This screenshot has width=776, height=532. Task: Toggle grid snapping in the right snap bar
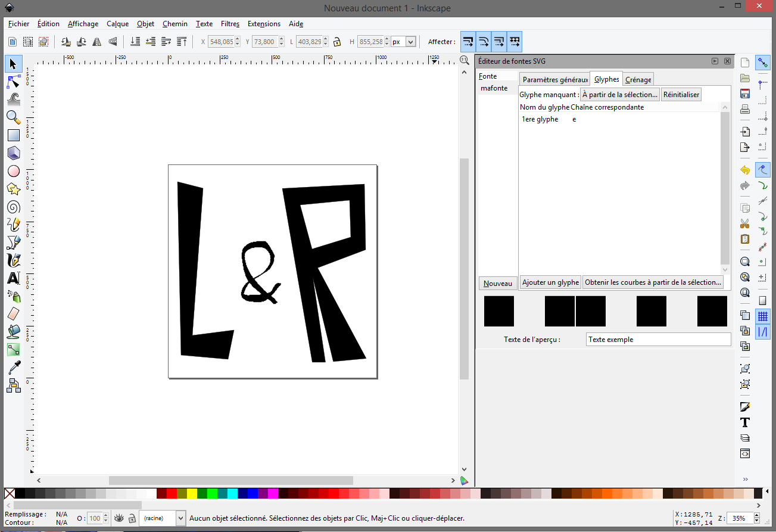pyautogui.click(x=763, y=316)
